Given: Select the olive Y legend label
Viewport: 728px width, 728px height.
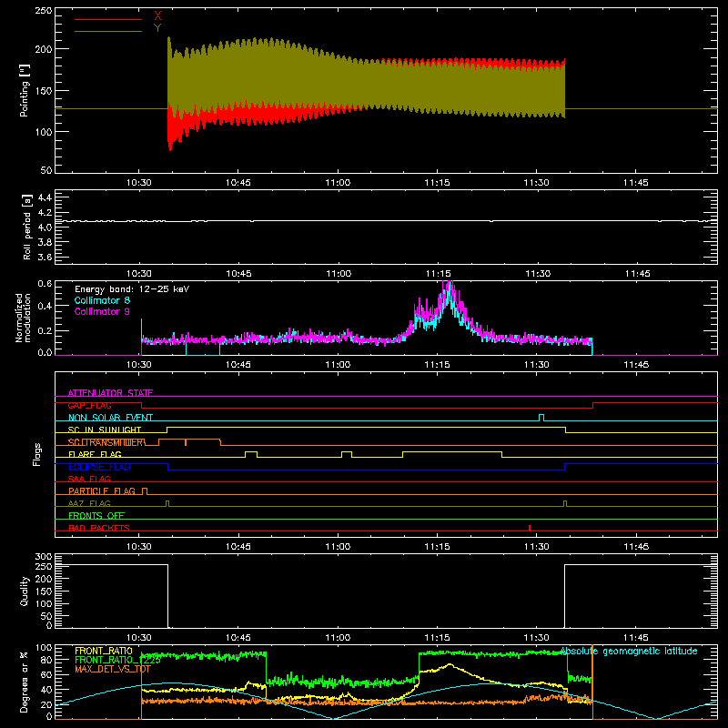Looking at the screenshot, I should [157, 28].
